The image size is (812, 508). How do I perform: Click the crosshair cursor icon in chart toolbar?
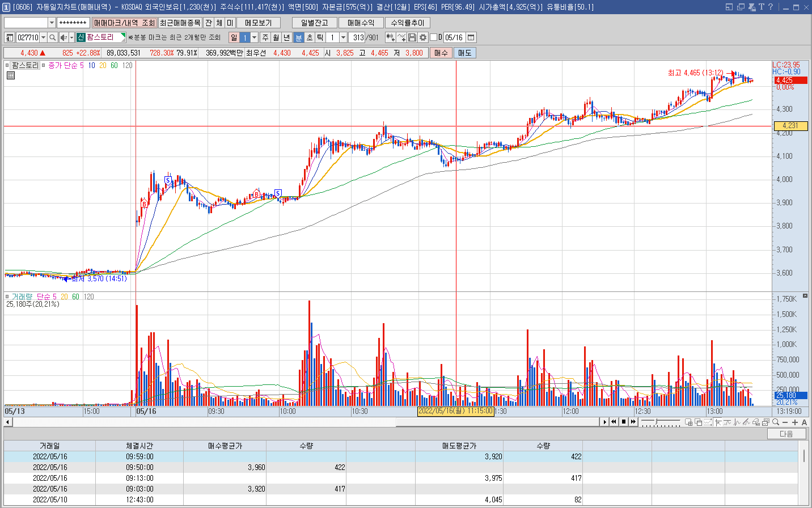click(x=718, y=422)
